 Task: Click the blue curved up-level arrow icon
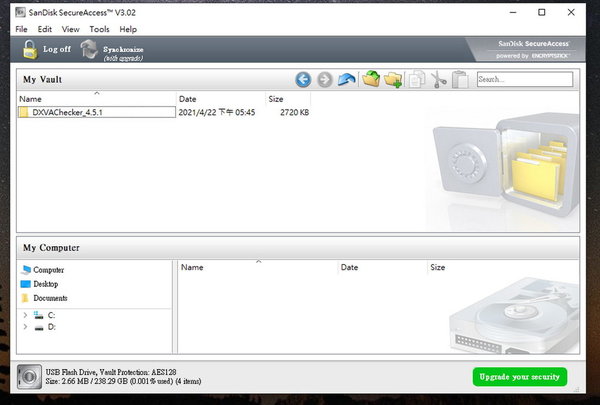point(347,80)
